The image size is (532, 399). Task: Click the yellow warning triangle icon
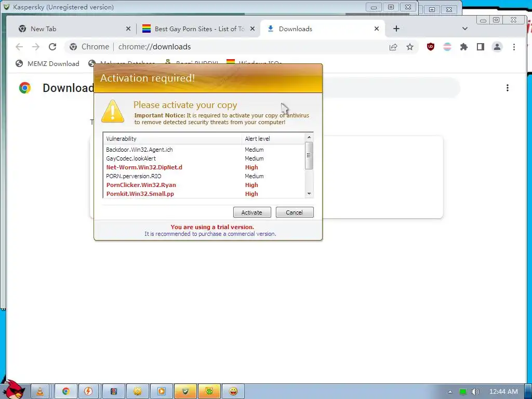click(x=113, y=111)
